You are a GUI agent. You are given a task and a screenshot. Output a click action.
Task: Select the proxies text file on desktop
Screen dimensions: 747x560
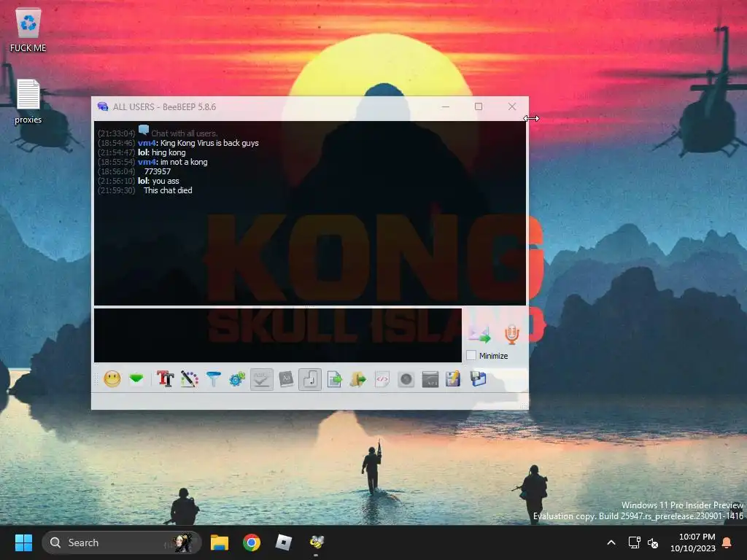pyautogui.click(x=28, y=101)
